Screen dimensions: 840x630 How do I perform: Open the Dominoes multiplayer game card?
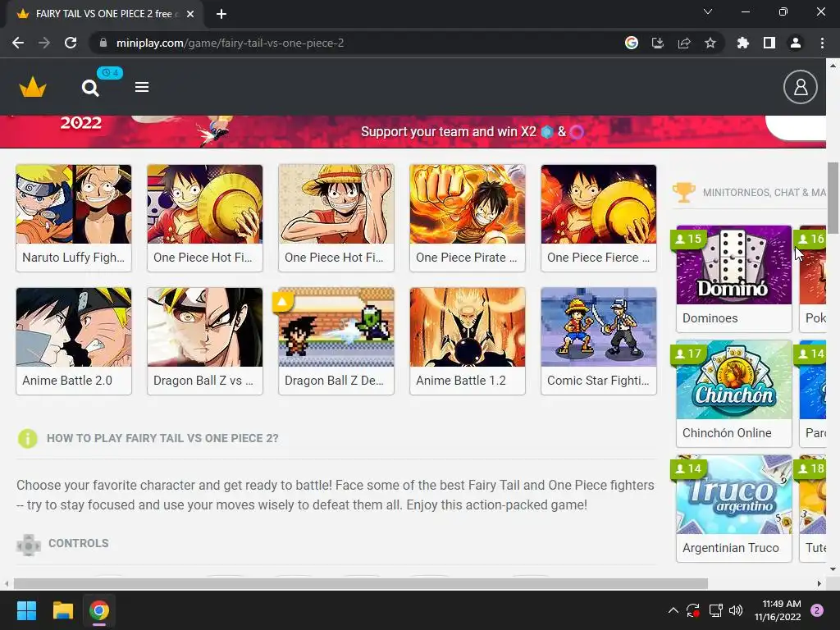(734, 279)
